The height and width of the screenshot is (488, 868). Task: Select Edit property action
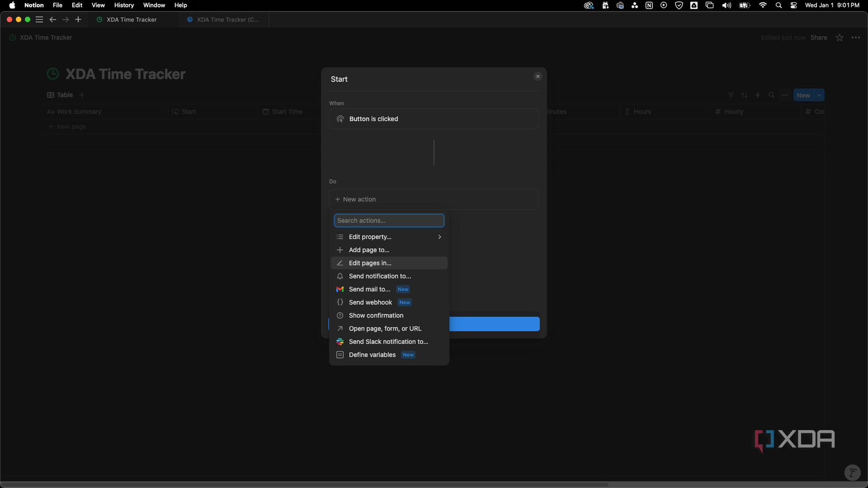[389, 237]
